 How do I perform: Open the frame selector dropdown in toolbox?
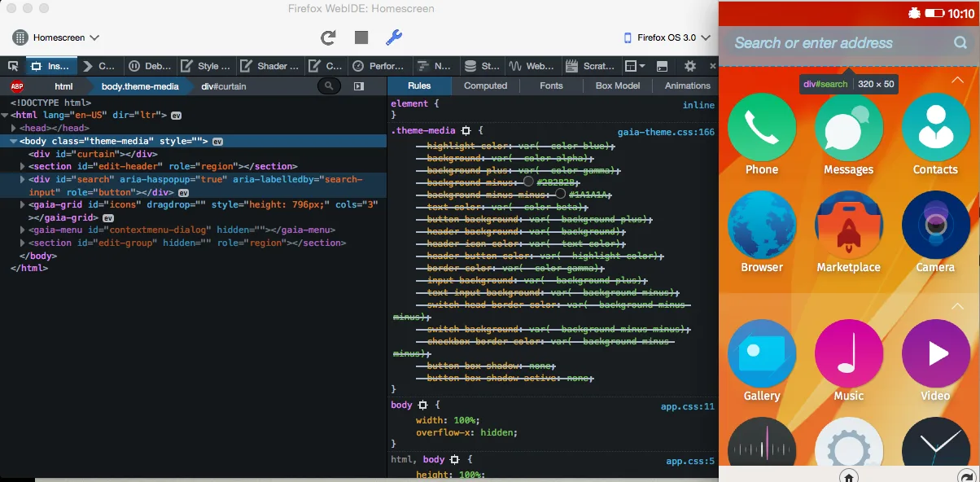[x=635, y=66]
